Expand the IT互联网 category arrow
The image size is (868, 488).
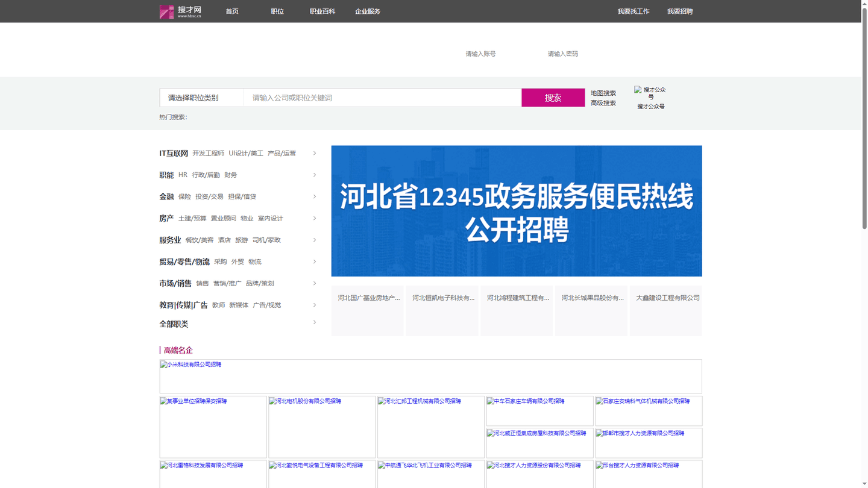click(x=315, y=153)
